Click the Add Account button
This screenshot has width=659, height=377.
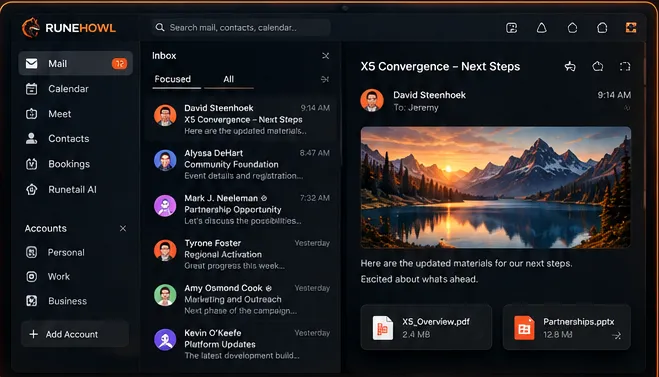(x=75, y=334)
